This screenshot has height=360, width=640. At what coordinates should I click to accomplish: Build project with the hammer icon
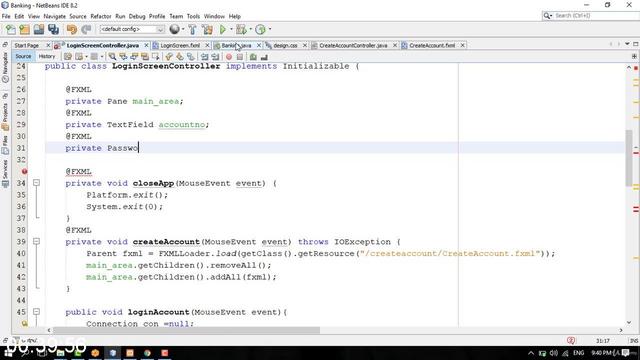(192, 29)
